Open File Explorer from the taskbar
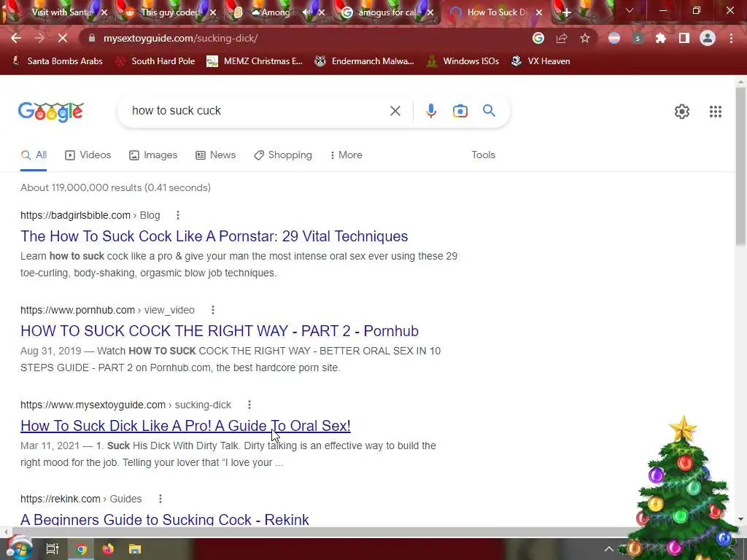This screenshot has height=560, width=747. [x=135, y=549]
